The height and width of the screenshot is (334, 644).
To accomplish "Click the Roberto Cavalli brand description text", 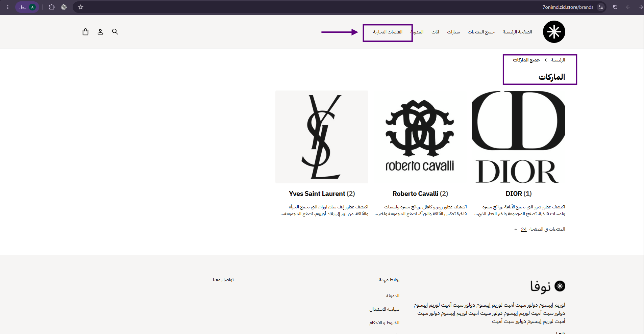I will click(x=421, y=210).
